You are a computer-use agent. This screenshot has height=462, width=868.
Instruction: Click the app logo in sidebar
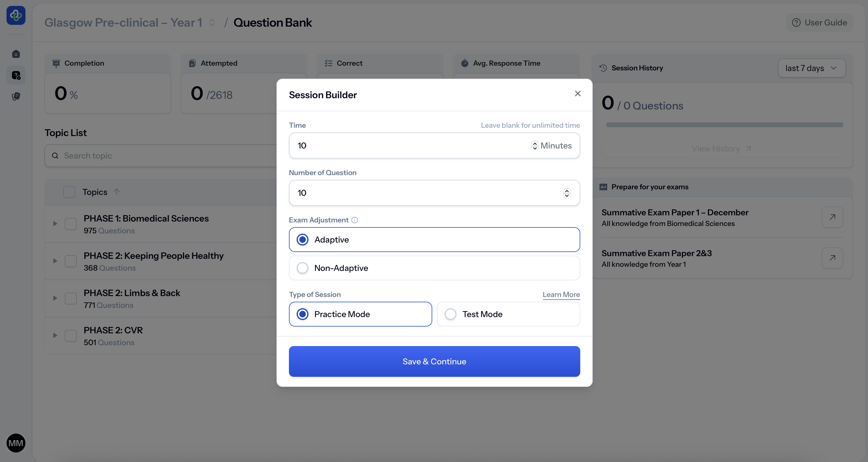tap(16, 15)
